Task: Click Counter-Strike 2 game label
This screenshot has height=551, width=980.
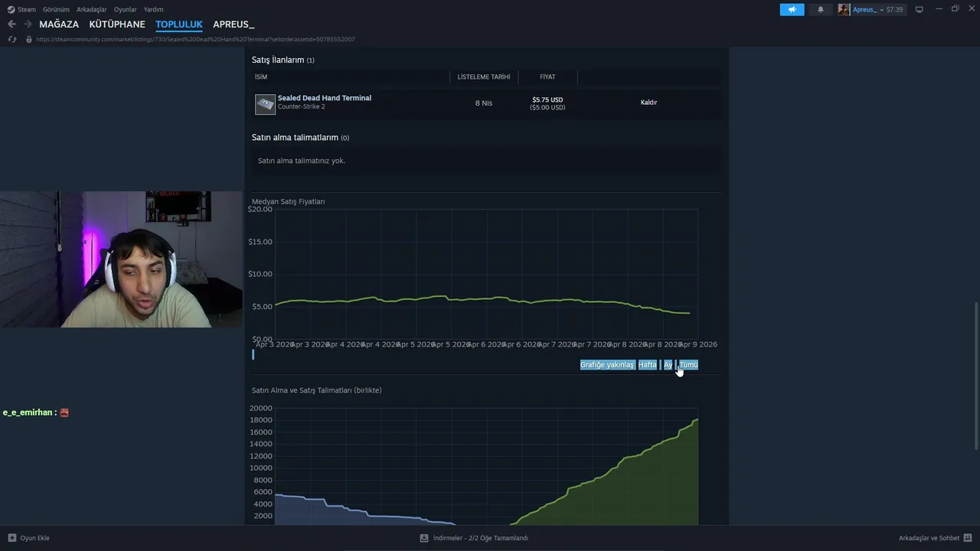Action: (x=302, y=106)
